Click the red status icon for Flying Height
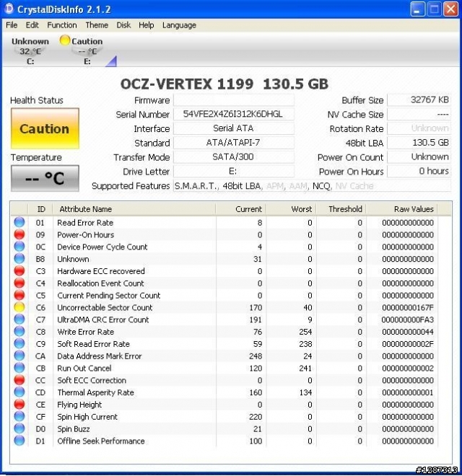This screenshot has width=462, height=476. [x=19, y=405]
